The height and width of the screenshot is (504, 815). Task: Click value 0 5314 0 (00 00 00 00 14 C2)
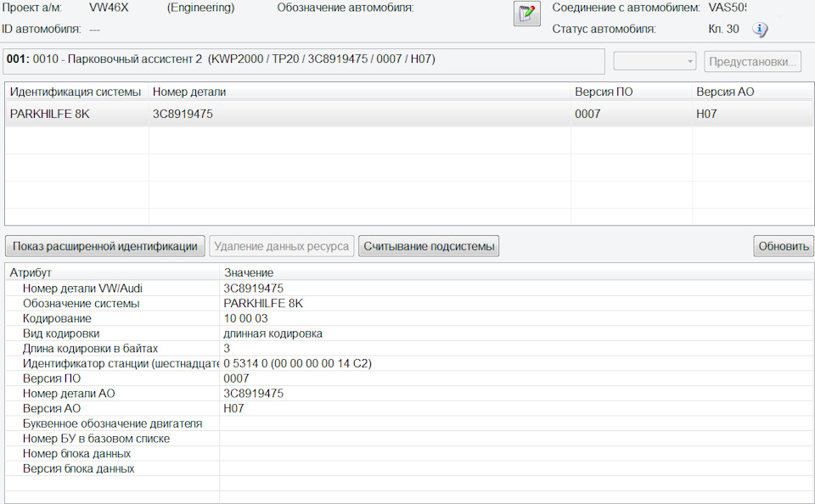pos(297,363)
